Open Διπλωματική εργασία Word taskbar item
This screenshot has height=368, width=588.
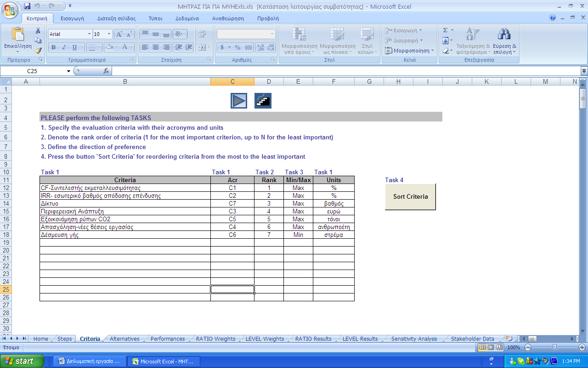pos(89,361)
